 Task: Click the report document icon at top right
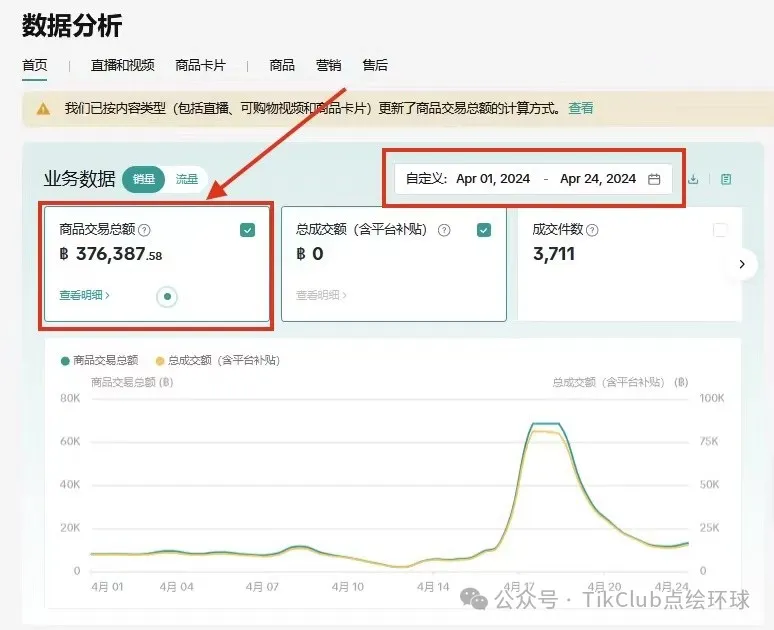tap(726, 179)
